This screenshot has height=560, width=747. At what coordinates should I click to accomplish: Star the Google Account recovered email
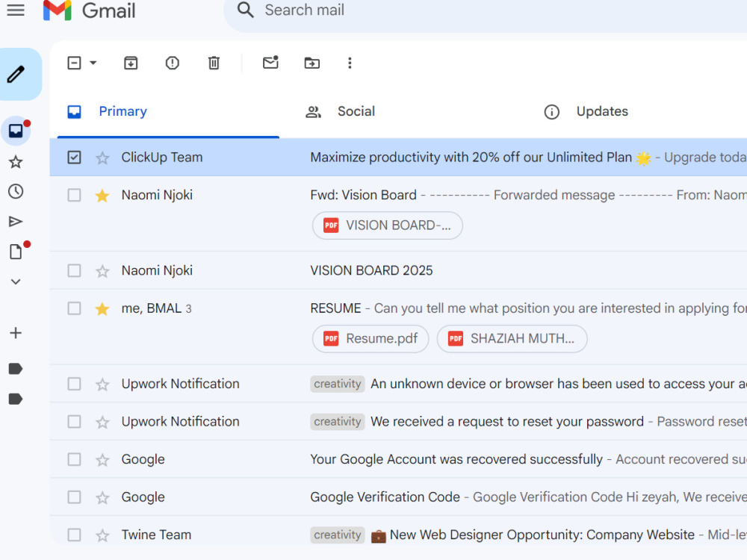pos(102,460)
